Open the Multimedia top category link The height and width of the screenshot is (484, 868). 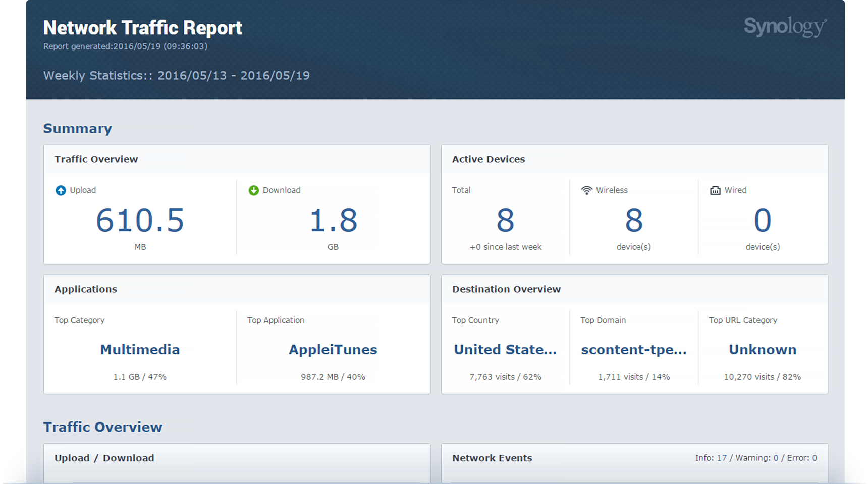click(x=140, y=349)
